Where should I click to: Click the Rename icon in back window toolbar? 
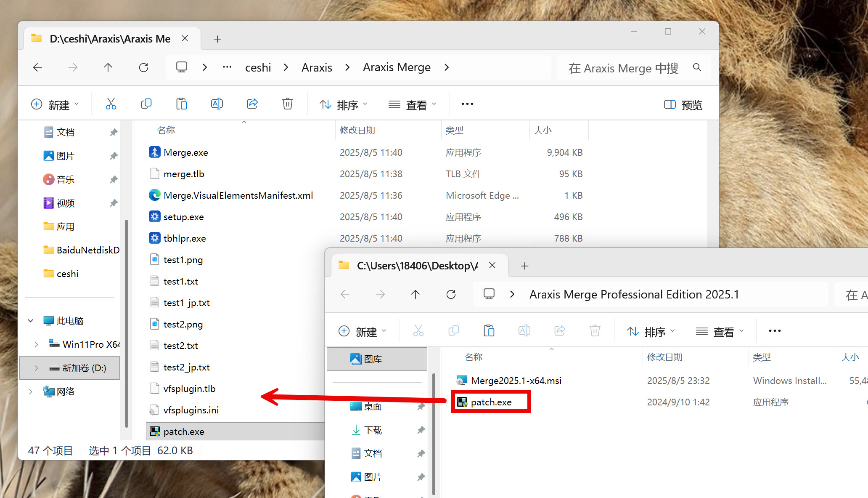click(x=217, y=104)
